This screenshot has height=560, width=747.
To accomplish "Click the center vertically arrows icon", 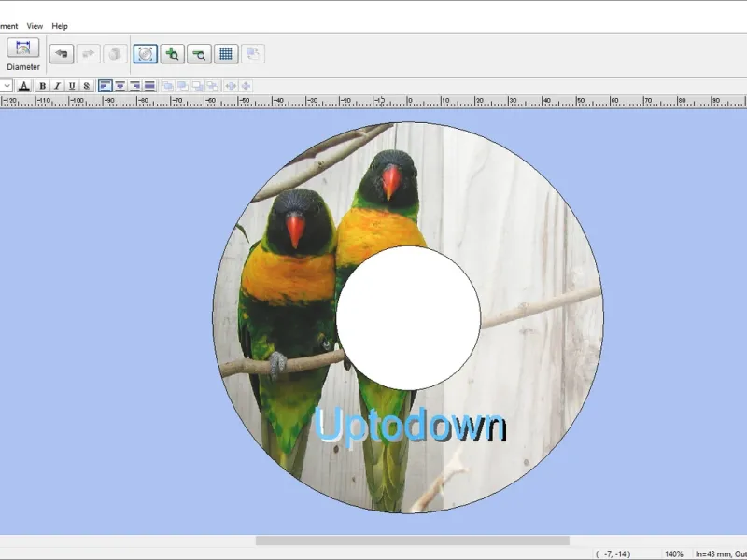I will 246,86.
